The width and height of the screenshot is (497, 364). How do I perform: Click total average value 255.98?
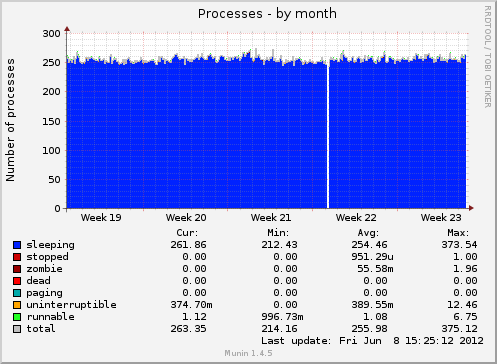click(369, 329)
